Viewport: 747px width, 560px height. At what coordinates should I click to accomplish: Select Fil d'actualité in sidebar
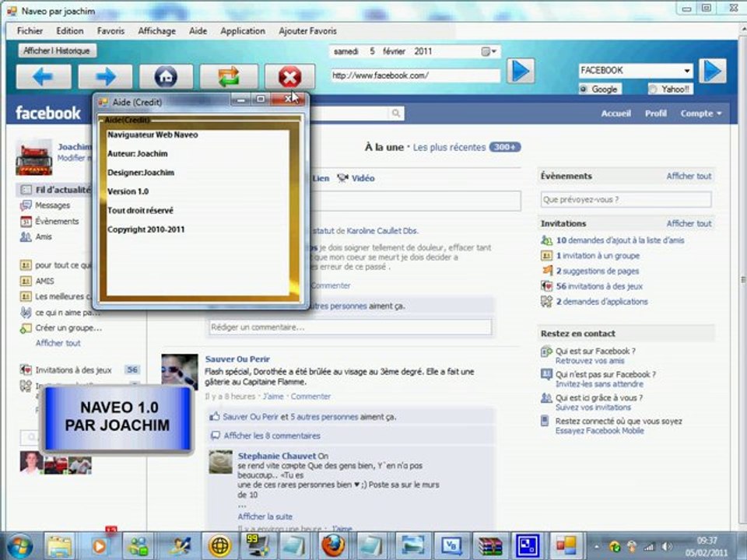coord(54,190)
